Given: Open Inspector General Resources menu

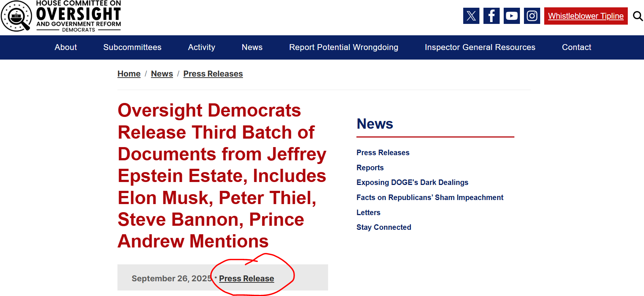Looking at the screenshot, I should 480,47.
